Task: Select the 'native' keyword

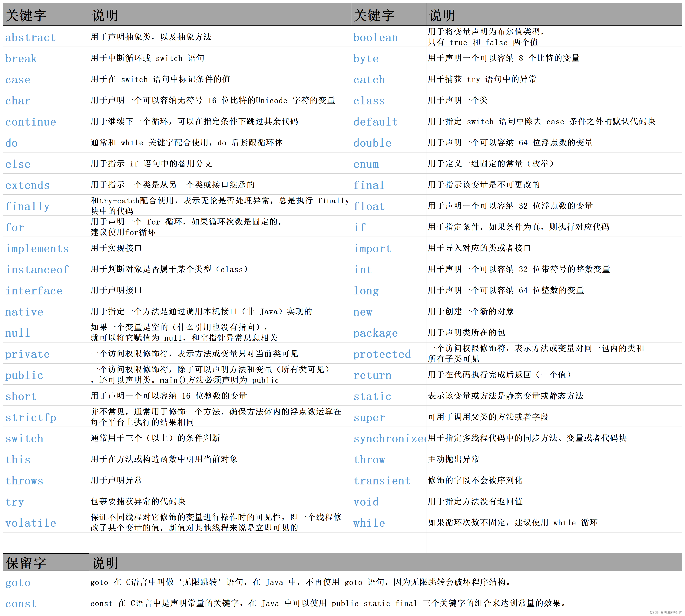Action: point(24,312)
